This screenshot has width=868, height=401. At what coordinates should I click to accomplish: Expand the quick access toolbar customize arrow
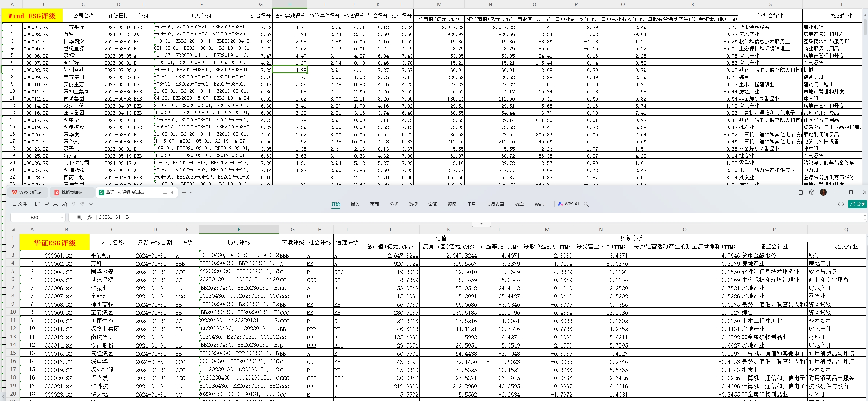tap(91, 204)
